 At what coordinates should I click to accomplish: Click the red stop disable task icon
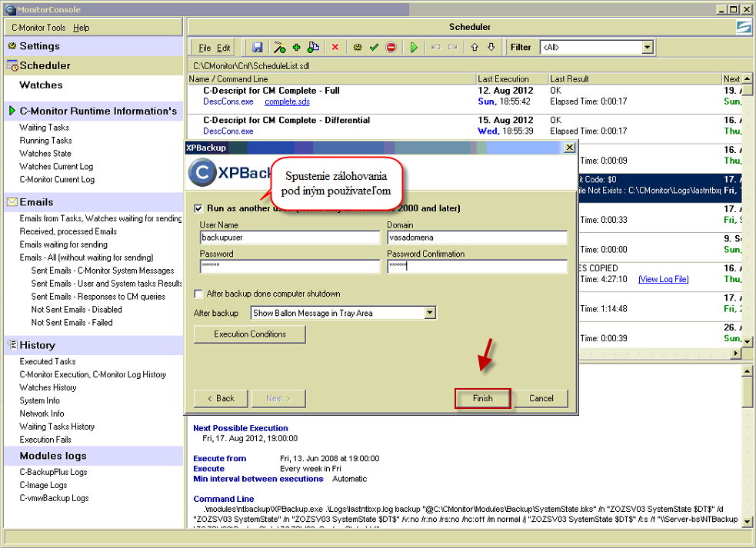click(391, 47)
